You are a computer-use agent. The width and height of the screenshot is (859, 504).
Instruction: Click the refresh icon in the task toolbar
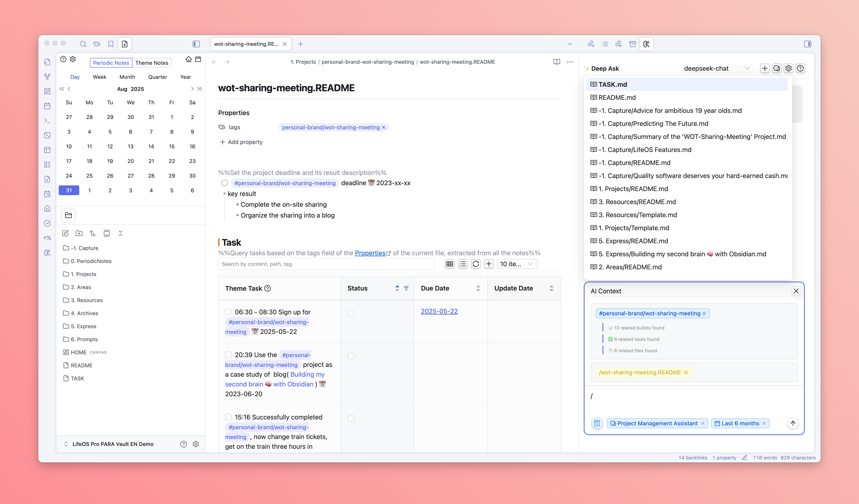click(x=476, y=264)
